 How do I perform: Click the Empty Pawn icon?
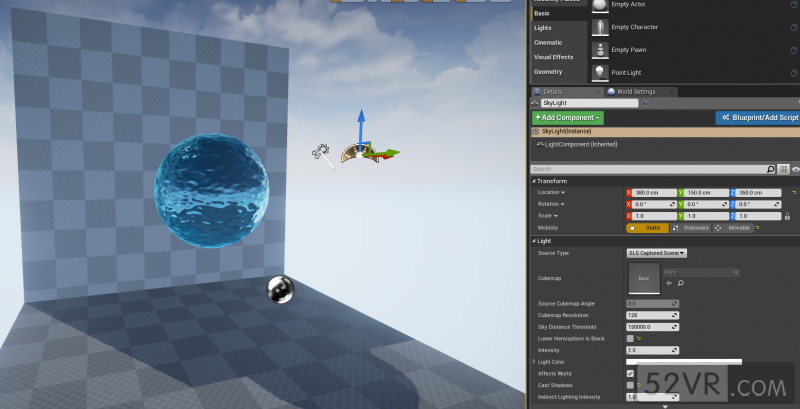pos(600,49)
